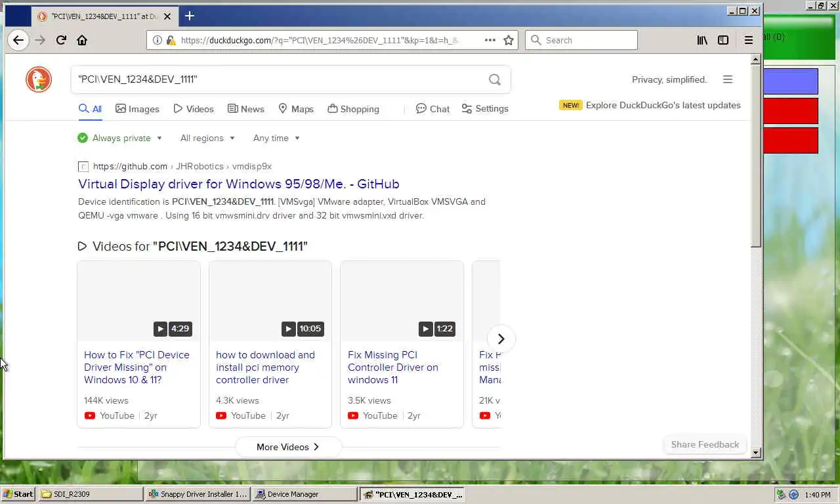Viewport: 840px width, 504px height.
Task: Open Virtual Display driver GitHub result
Action: (x=239, y=184)
